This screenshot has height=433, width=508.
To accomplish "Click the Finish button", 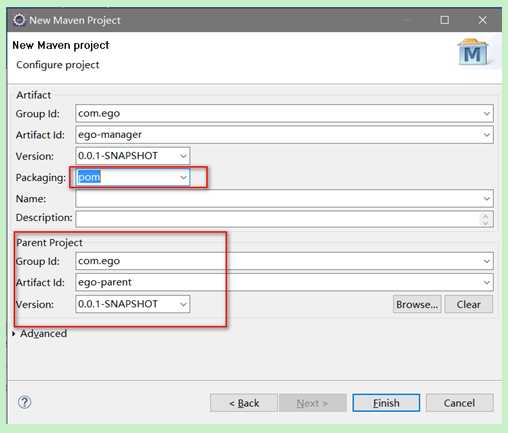I will coord(386,403).
